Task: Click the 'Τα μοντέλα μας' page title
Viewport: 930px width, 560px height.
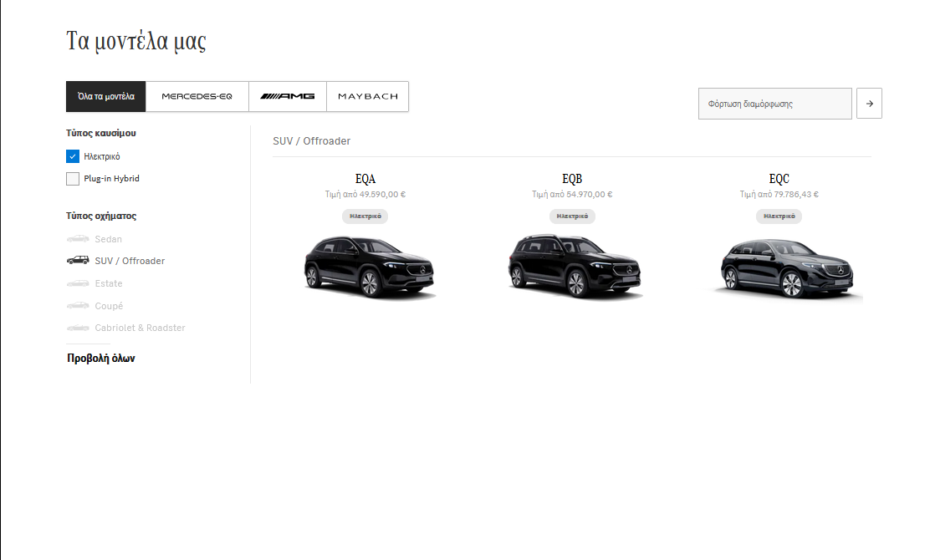Action: click(136, 41)
